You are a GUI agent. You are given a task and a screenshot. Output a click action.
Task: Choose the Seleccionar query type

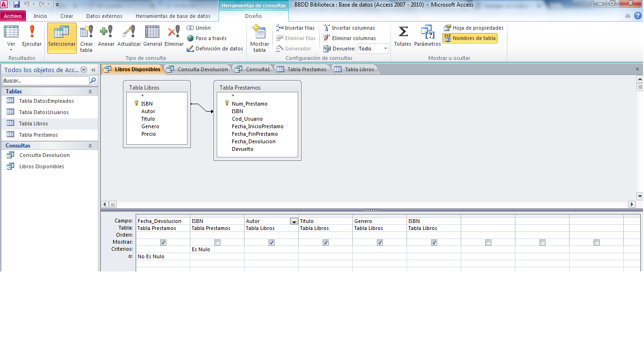pyautogui.click(x=62, y=38)
